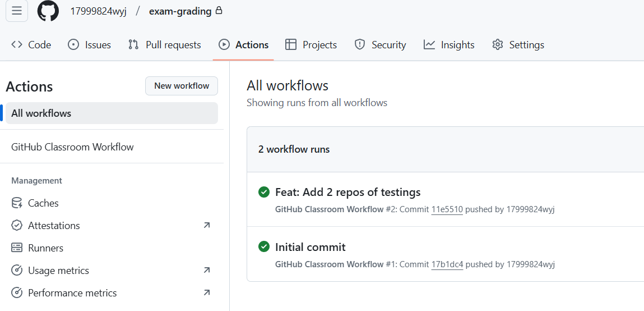The image size is (644, 311).
Task: Open the hamburger navigation menu
Action: coord(17,11)
